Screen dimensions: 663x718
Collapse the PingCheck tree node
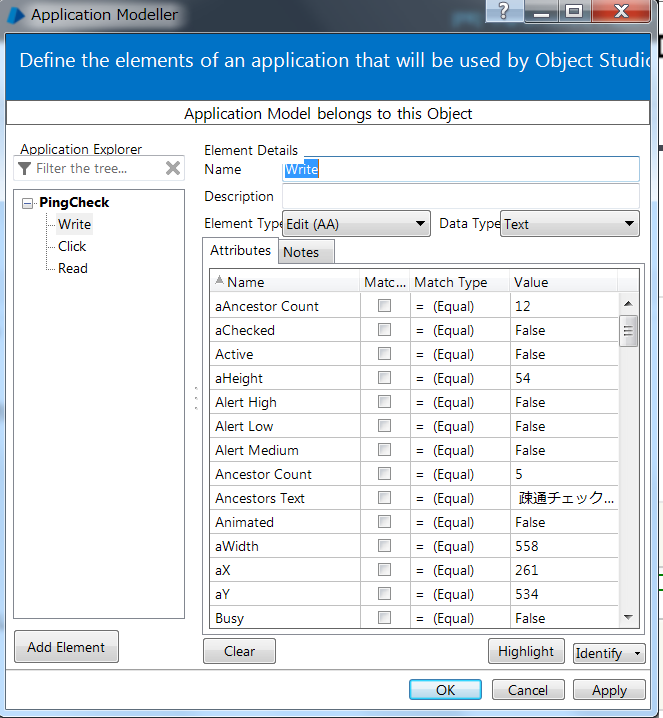tap(27, 203)
